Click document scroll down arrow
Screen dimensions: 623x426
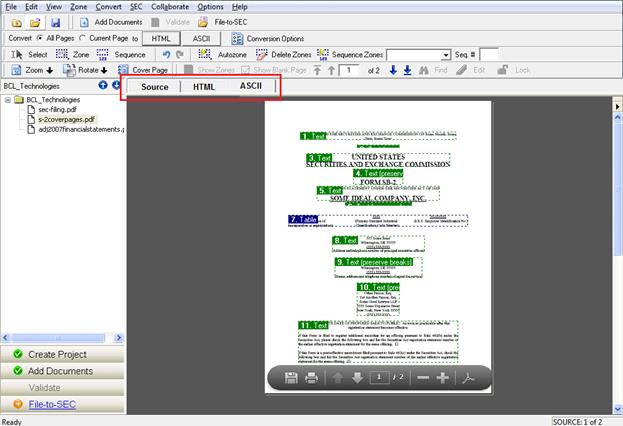pos(618,409)
